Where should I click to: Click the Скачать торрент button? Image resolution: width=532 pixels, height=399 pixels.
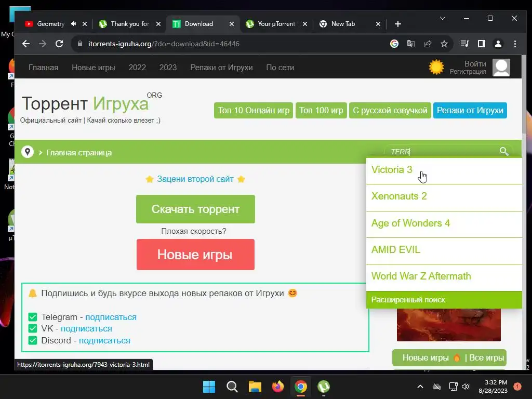(x=195, y=209)
